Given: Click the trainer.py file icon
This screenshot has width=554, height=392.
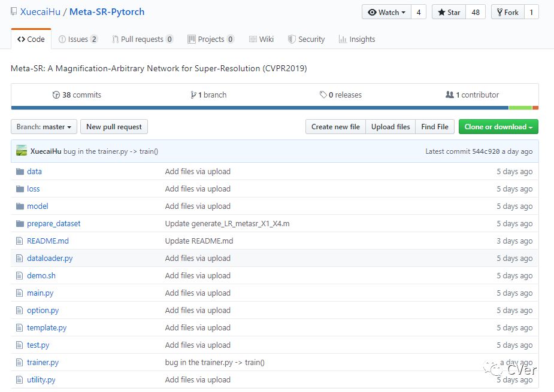Looking at the screenshot, I should tap(20, 362).
